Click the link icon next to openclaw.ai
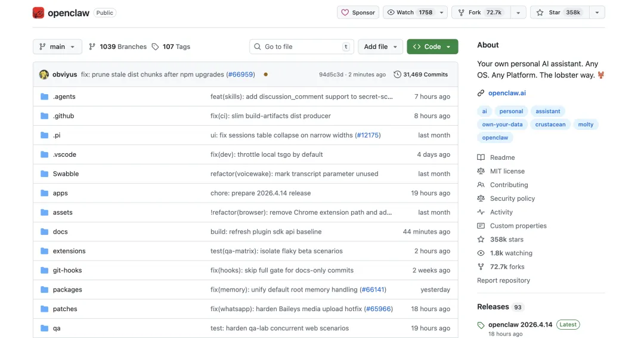This screenshot has width=644, height=338. 481,93
